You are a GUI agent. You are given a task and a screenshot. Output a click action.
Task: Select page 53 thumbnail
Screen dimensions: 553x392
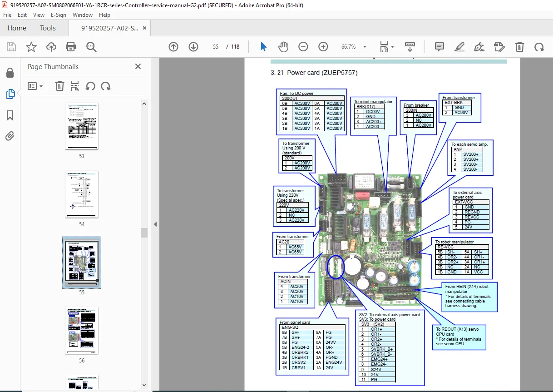coord(82,126)
